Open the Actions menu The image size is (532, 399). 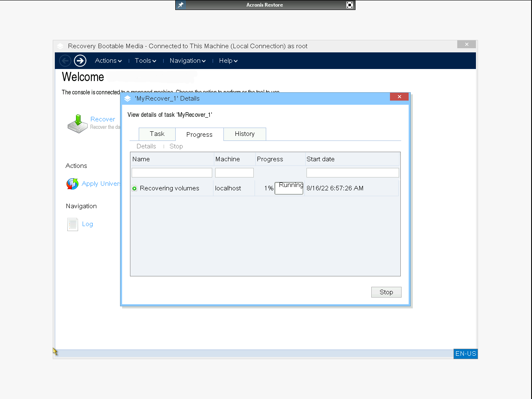click(x=108, y=61)
